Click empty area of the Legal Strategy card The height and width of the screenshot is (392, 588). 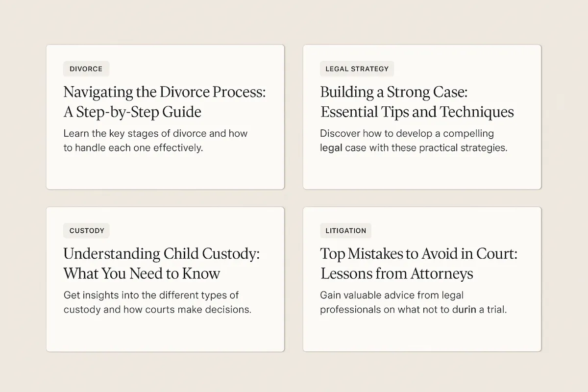coord(422,171)
